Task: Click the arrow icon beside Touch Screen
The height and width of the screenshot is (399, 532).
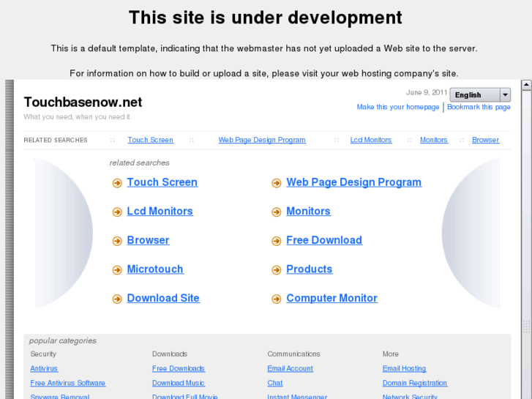Action: click(x=117, y=183)
